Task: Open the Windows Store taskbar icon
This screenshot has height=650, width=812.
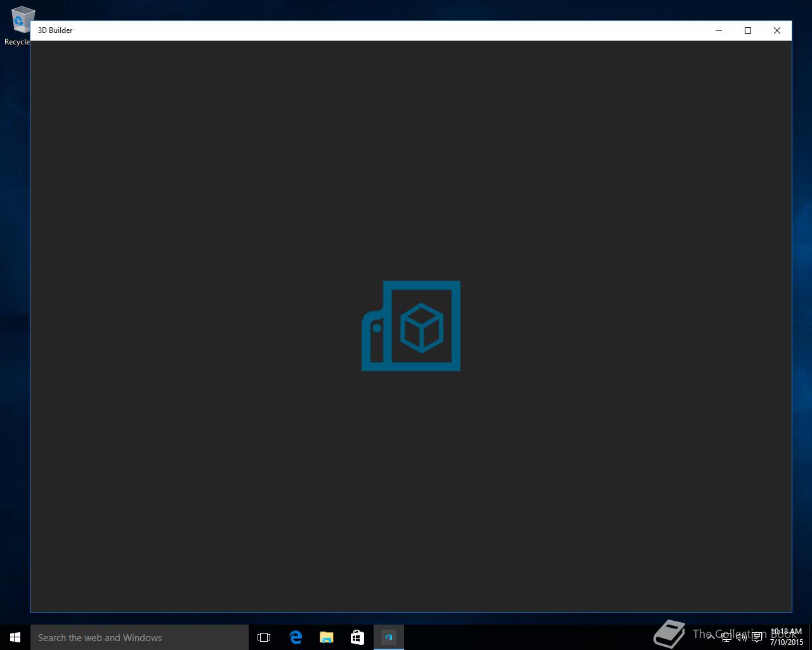Action: pyautogui.click(x=357, y=637)
